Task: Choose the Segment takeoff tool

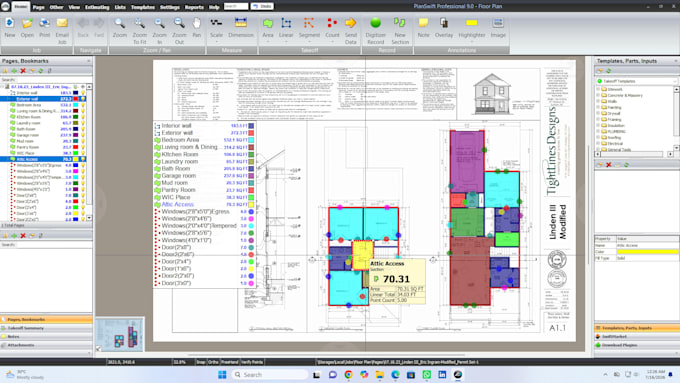Action: tap(309, 29)
